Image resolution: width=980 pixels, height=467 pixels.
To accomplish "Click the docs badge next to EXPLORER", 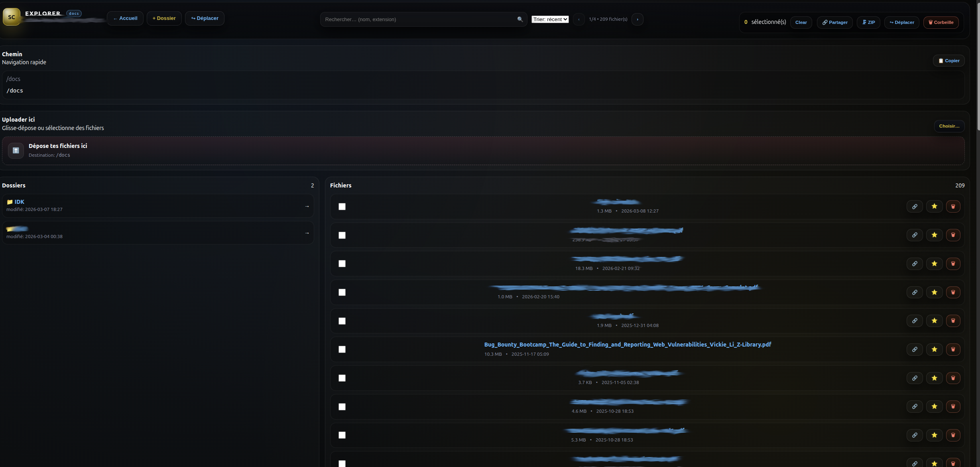I will point(73,13).
